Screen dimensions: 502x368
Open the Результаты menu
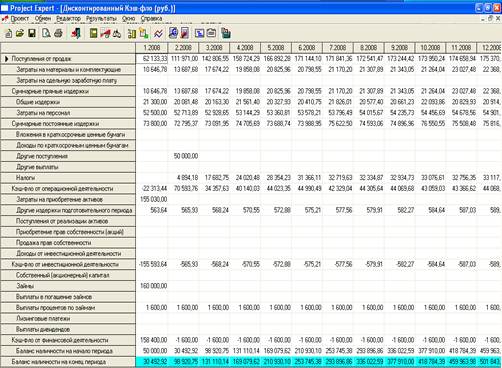101,19
